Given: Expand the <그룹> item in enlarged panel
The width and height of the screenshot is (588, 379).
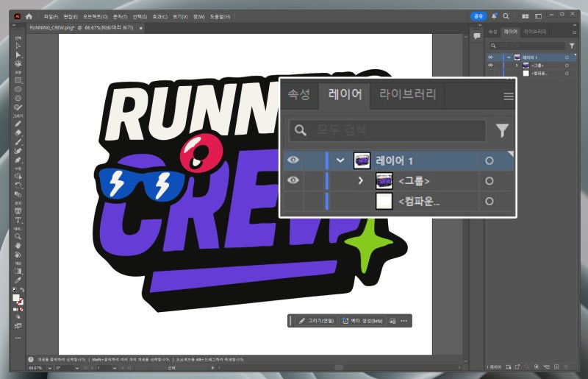Looking at the screenshot, I should click(x=360, y=180).
